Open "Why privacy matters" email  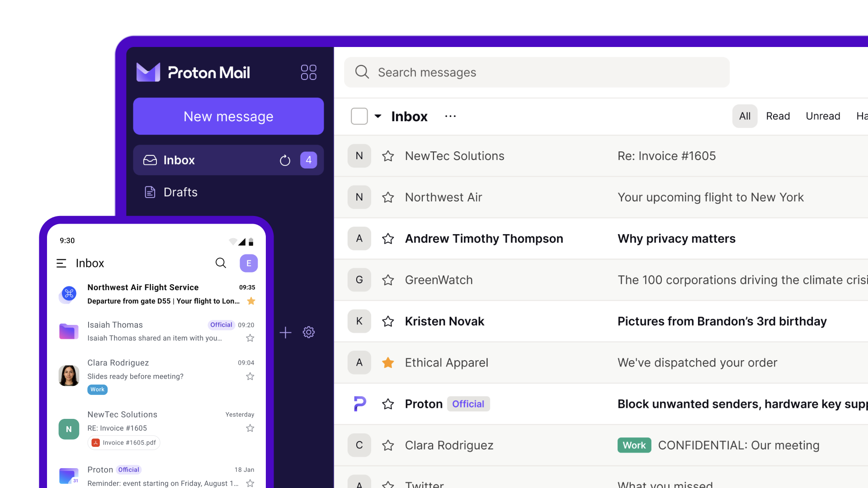coord(677,239)
